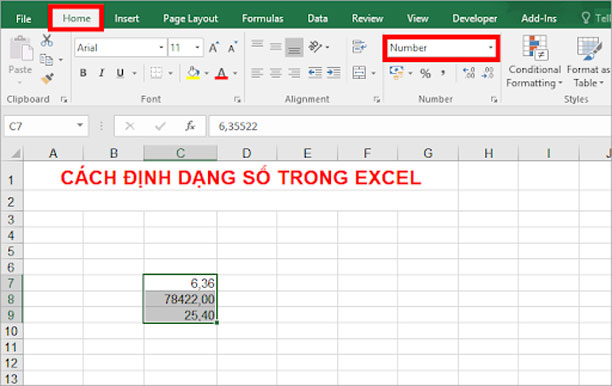This screenshot has width=612, height=386.
Task: Open font size 11 dropdown
Action: [197, 48]
